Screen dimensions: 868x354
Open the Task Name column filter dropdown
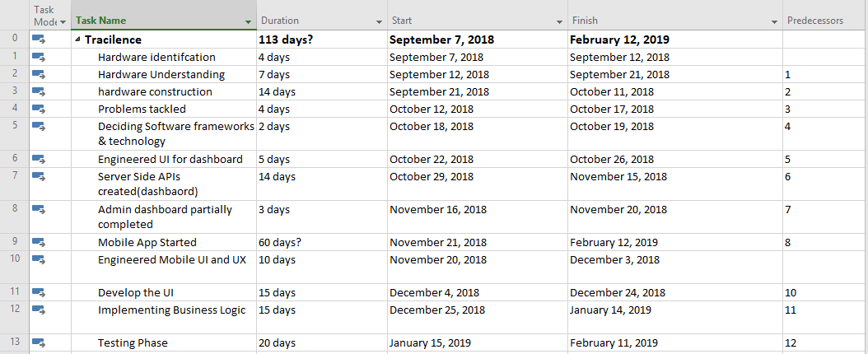click(249, 21)
